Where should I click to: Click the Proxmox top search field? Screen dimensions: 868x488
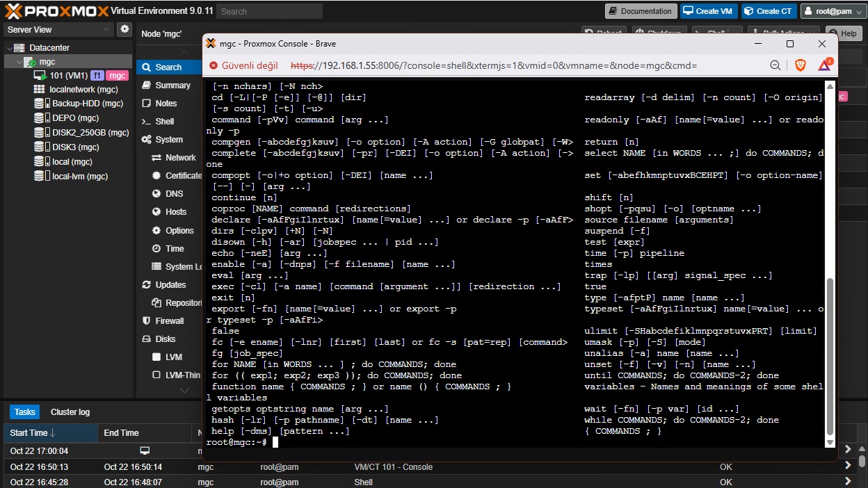269,11
